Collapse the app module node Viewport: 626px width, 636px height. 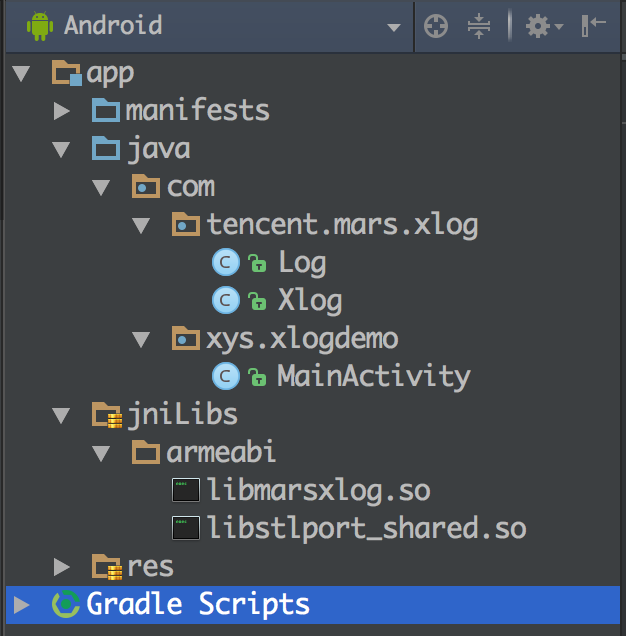pyautogui.click(x=21, y=74)
